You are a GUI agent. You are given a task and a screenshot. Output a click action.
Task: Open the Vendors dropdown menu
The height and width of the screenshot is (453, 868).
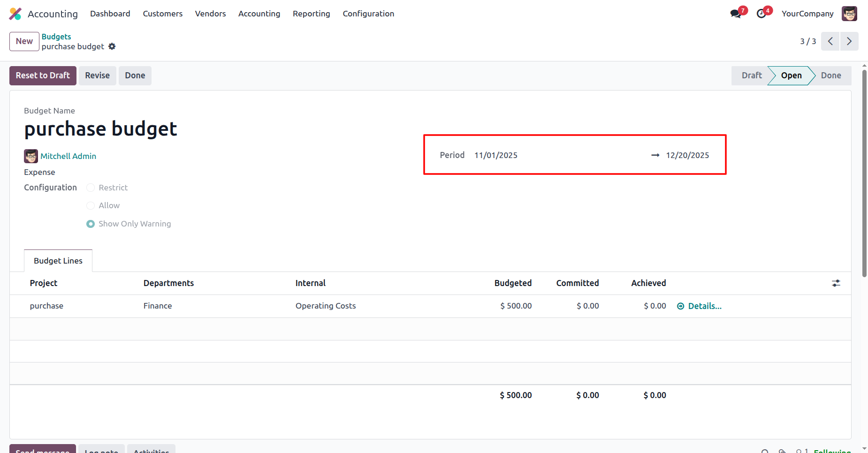[210, 14]
